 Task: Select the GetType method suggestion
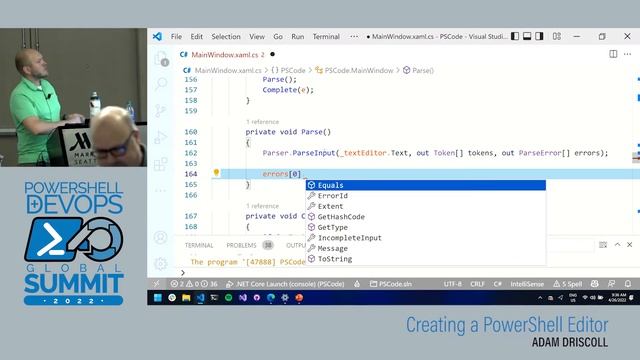(x=426, y=227)
